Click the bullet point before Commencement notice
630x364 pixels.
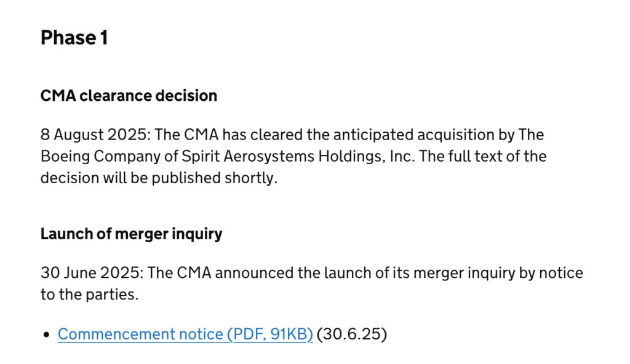[x=47, y=334]
